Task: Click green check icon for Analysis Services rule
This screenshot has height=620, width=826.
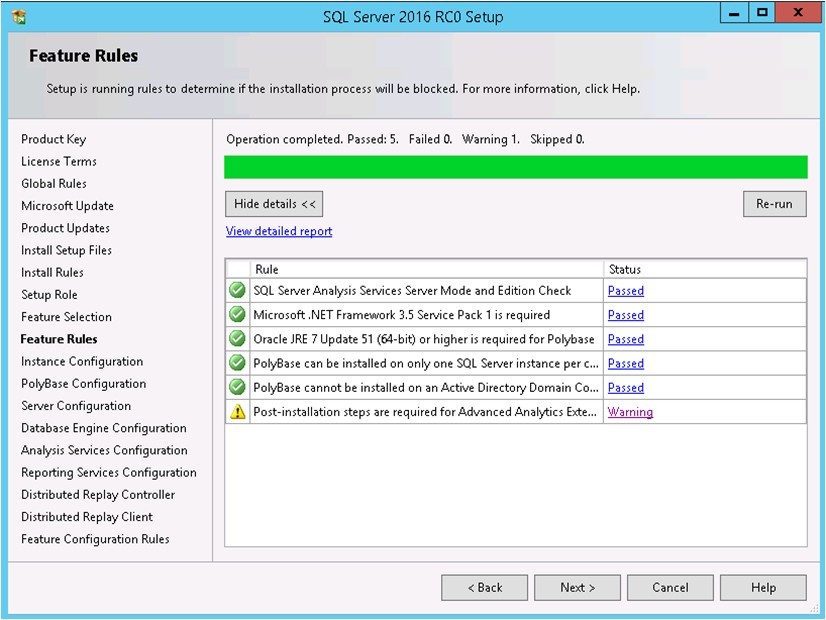Action: coord(238,290)
